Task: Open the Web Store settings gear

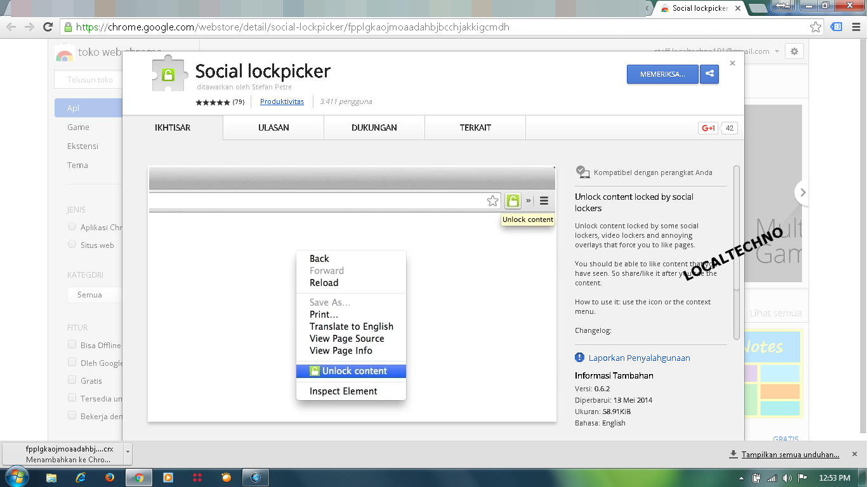Action: [794, 51]
